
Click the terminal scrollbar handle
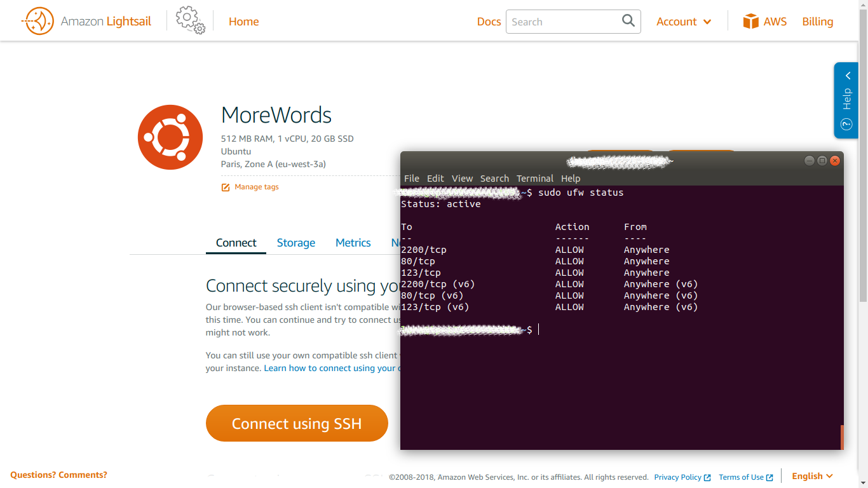(842, 437)
